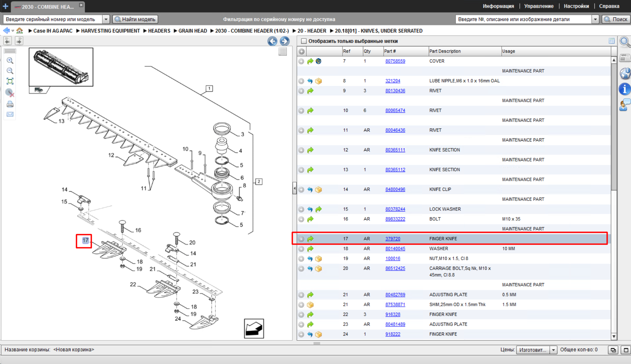
Task: Print the diagram
Action: pos(10,104)
